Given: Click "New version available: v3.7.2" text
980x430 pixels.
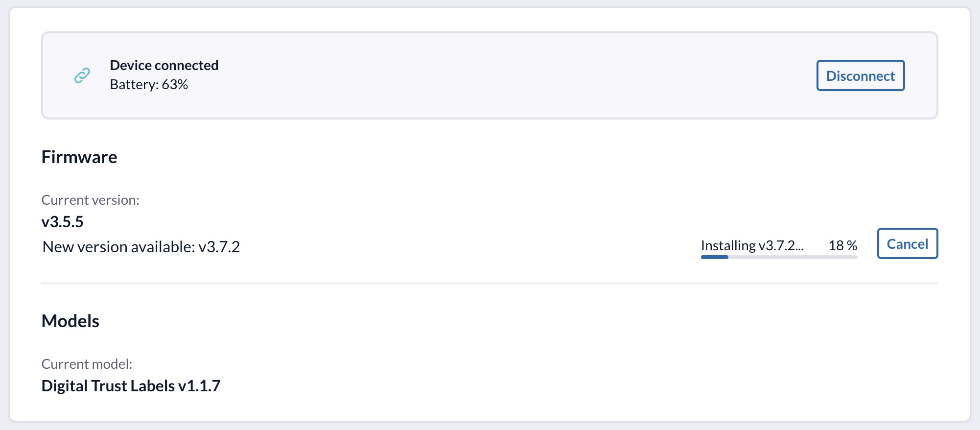Looking at the screenshot, I should (141, 247).
